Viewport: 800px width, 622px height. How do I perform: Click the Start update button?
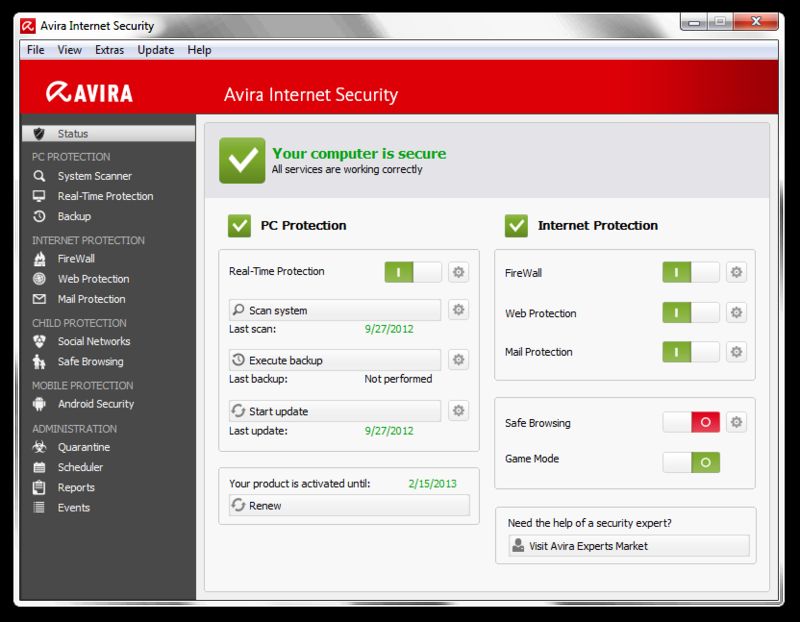[x=335, y=411]
